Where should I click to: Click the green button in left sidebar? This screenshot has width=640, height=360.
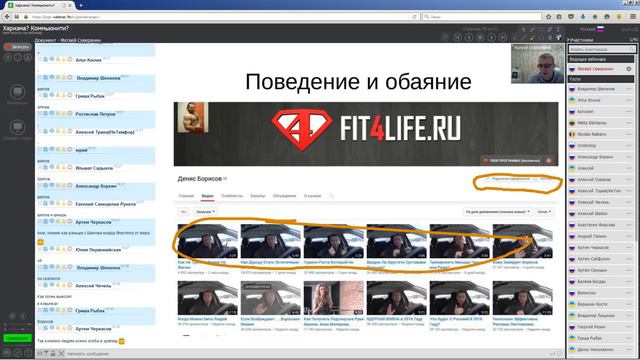click(x=18, y=338)
